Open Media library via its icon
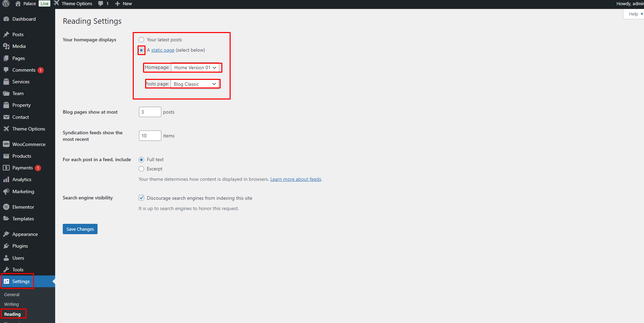Viewport: 644px width, 323px height. [x=6, y=46]
